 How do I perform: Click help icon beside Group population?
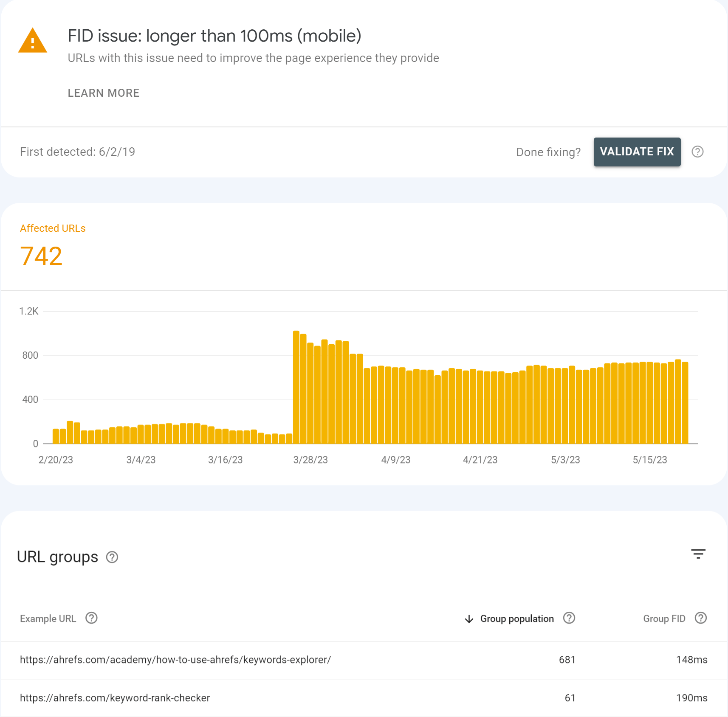569,618
